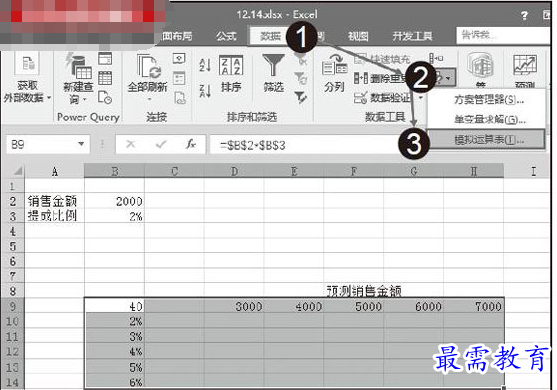Click Name Box showing B9
This screenshot has width=557, height=390.
point(48,144)
